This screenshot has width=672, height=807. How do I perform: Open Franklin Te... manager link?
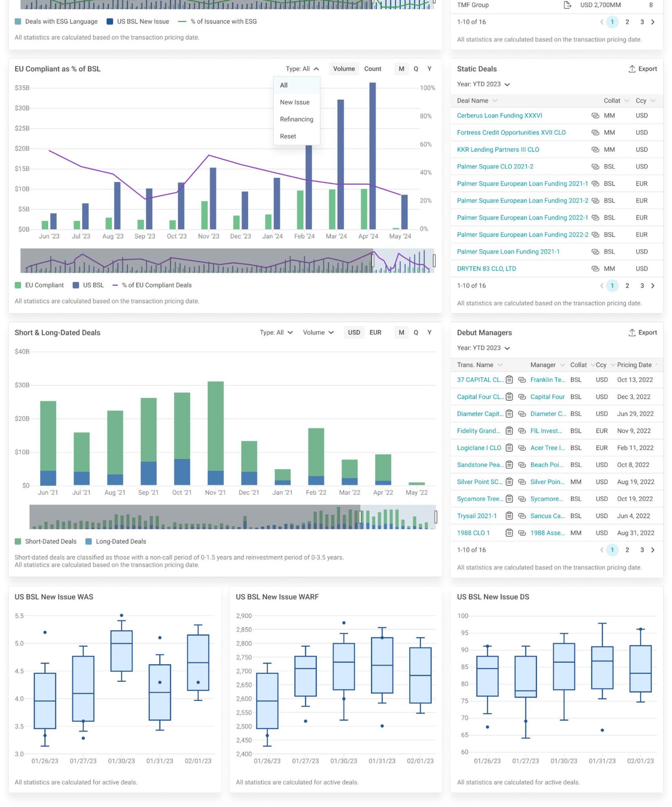(x=548, y=380)
